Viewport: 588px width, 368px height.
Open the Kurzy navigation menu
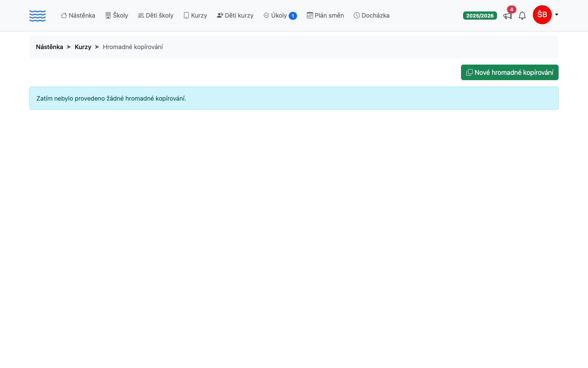pyautogui.click(x=195, y=16)
